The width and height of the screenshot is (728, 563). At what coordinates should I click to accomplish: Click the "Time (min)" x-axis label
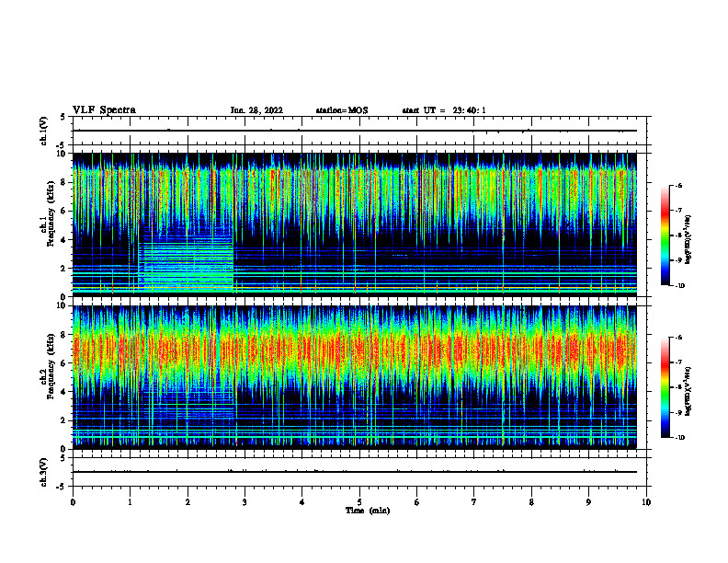coord(368,511)
